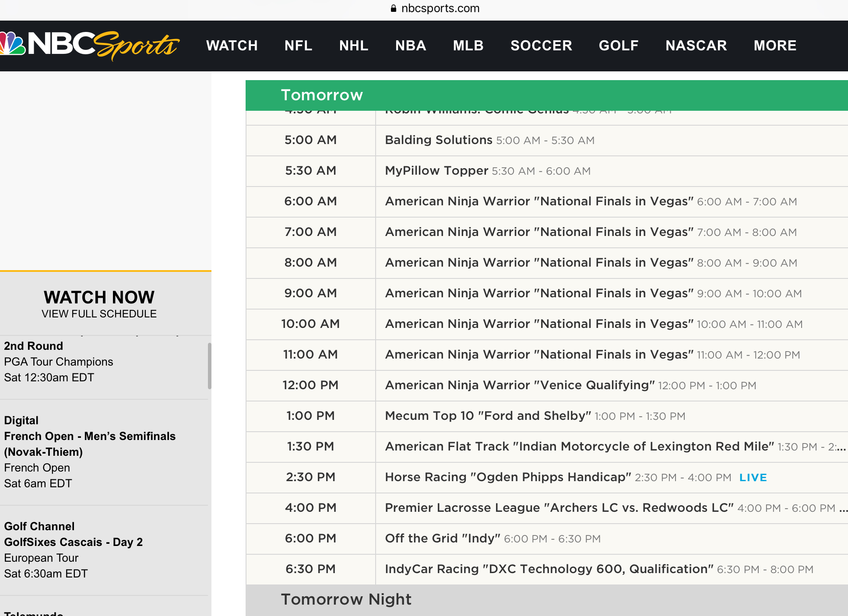Select Off the Grid Indy program

612,539
